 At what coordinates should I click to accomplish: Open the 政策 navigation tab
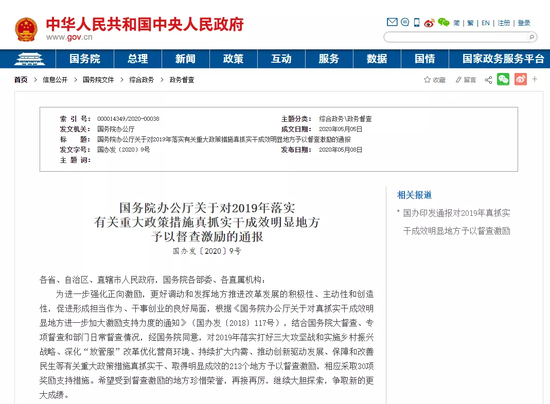coord(233,59)
